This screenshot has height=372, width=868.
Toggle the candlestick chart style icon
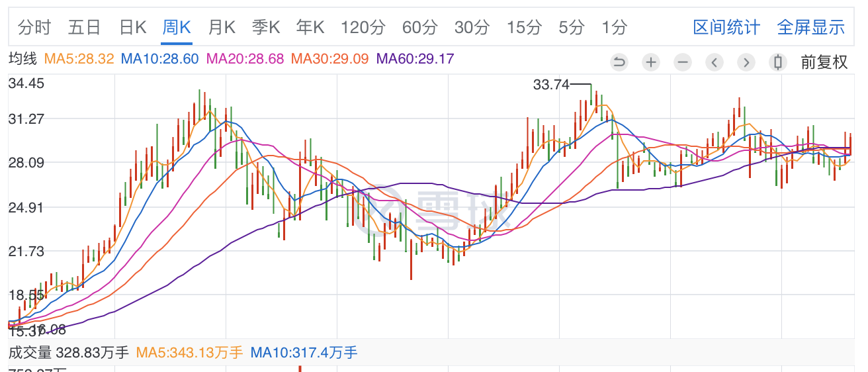(778, 62)
